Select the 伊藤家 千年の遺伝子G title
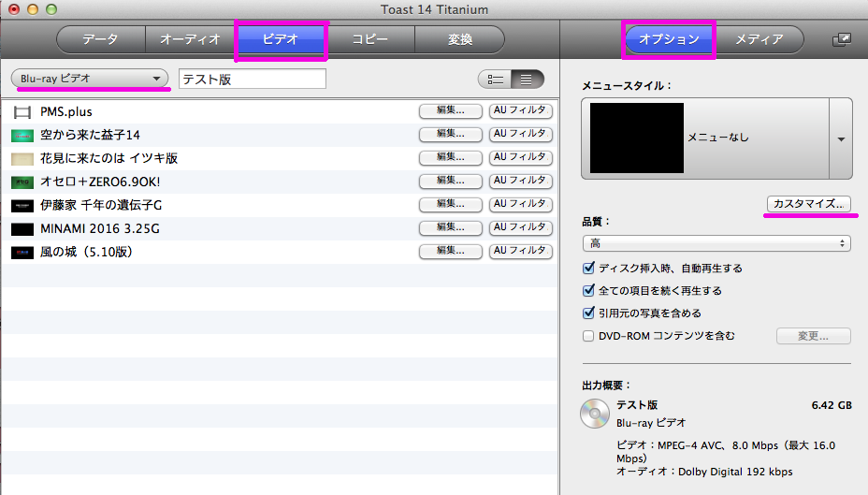Viewport: 868px width, 495px height. 101,206
